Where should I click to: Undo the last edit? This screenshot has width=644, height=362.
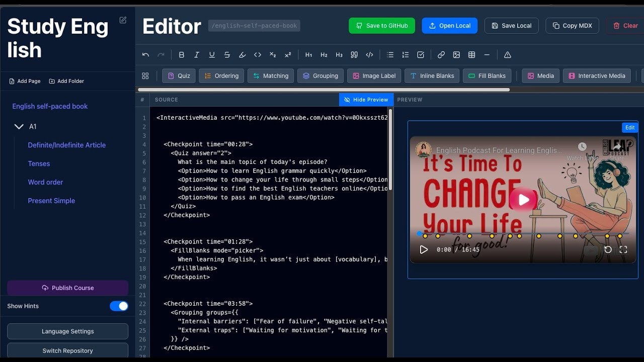(146, 55)
